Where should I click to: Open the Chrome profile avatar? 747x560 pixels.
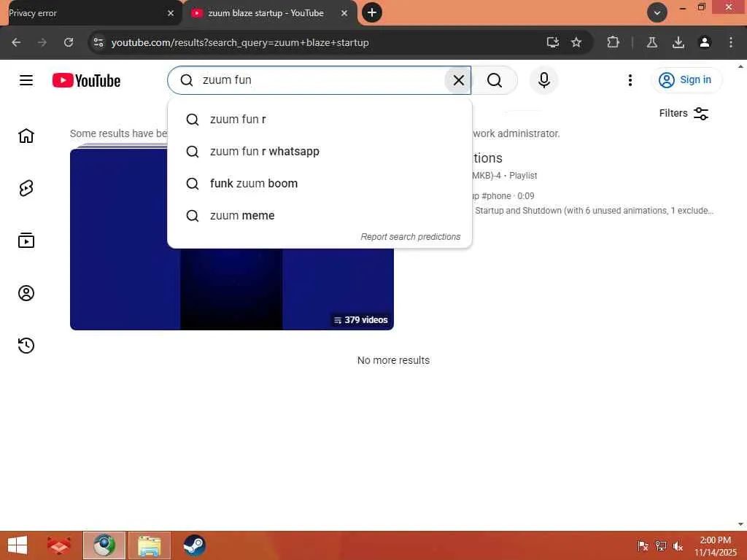click(705, 42)
